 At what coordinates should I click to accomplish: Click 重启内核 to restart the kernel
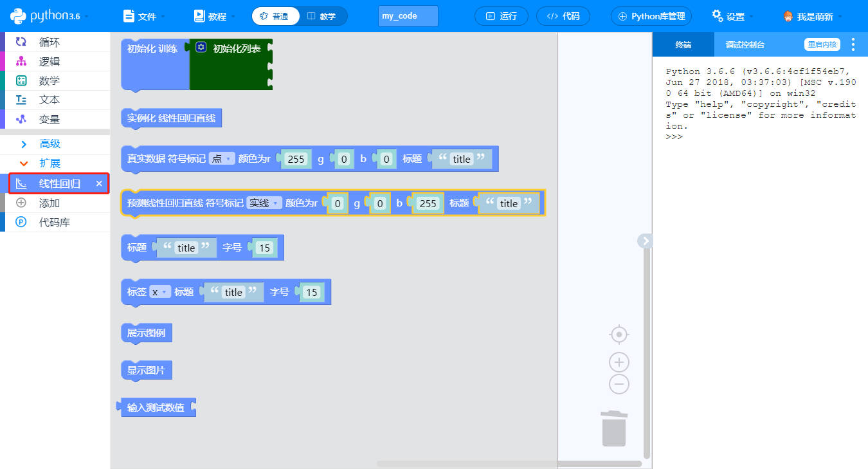[822, 44]
